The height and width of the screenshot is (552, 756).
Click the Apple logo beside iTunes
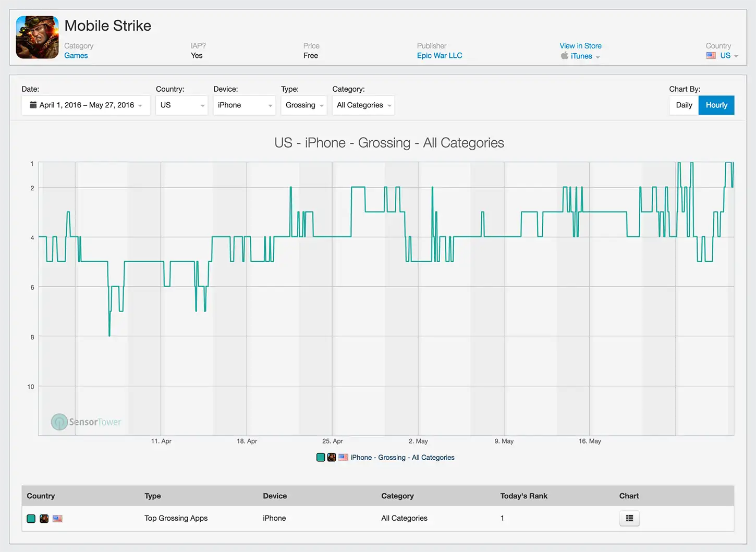point(565,56)
